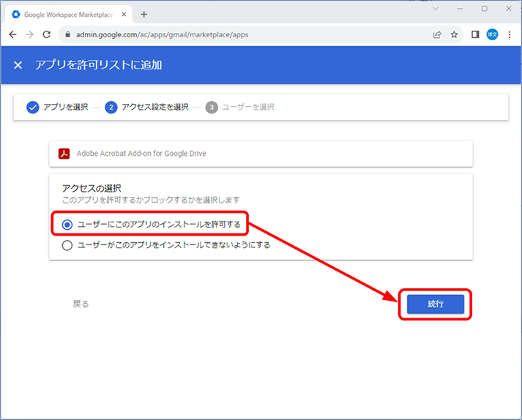Click the lock icon in address bar
Screen dimensions: 522x420
click(67, 34)
